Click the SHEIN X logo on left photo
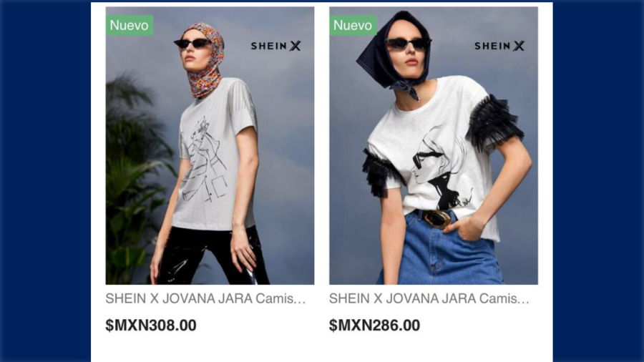Screen dimensions: 644x362 coord(276,46)
